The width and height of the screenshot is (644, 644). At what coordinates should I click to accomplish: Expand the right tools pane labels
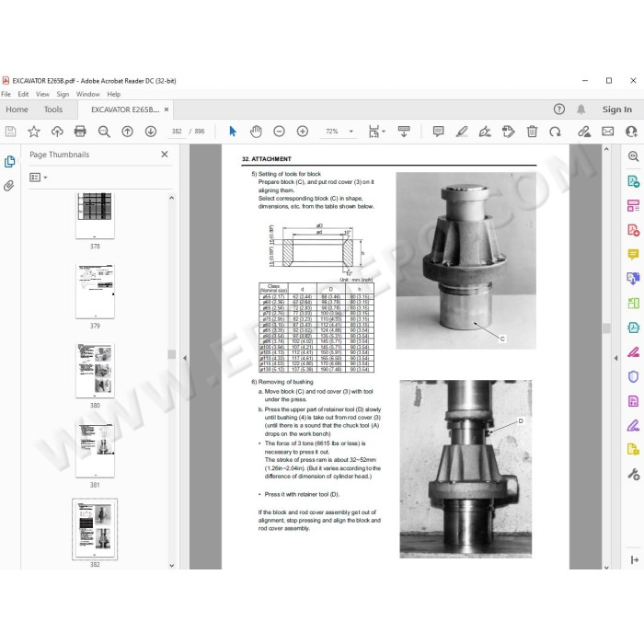tap(634, 559)
